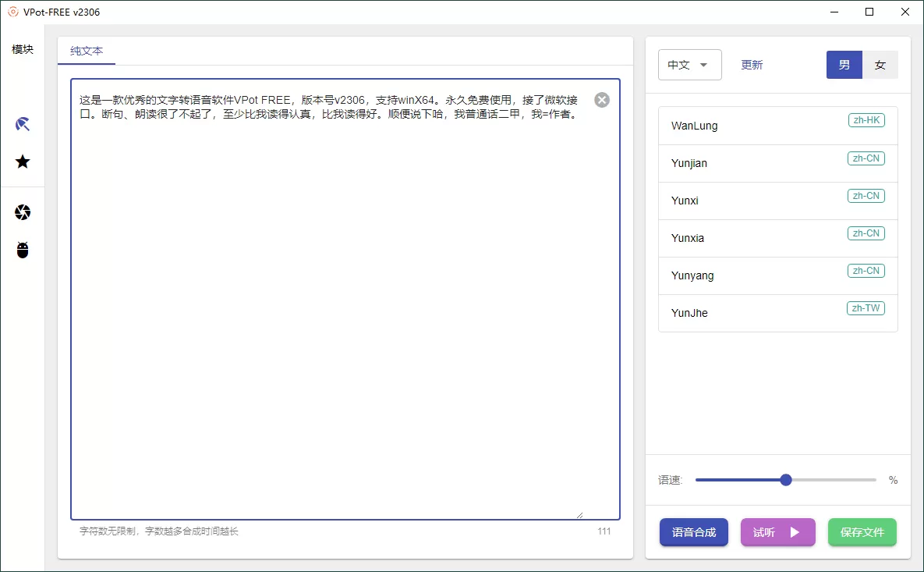924x572 pixels.
Task: Open the star favorites icon in the sidebar
Action: tap(23, 162)
